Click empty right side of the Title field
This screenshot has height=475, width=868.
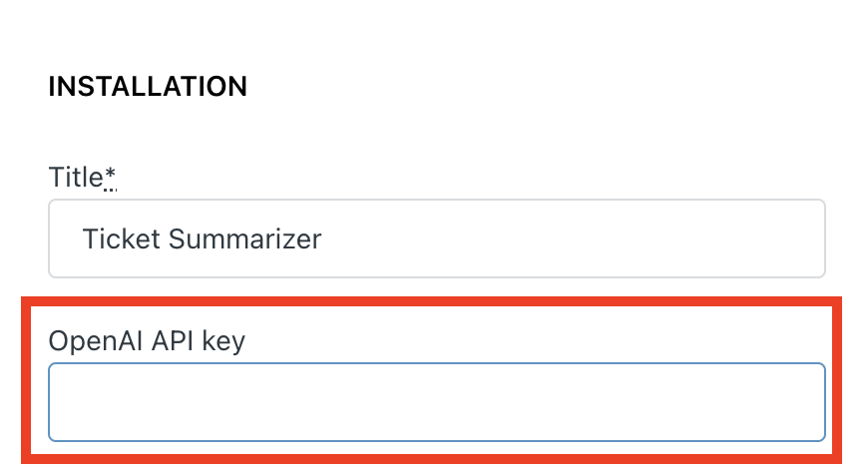[x=609, y=238]
